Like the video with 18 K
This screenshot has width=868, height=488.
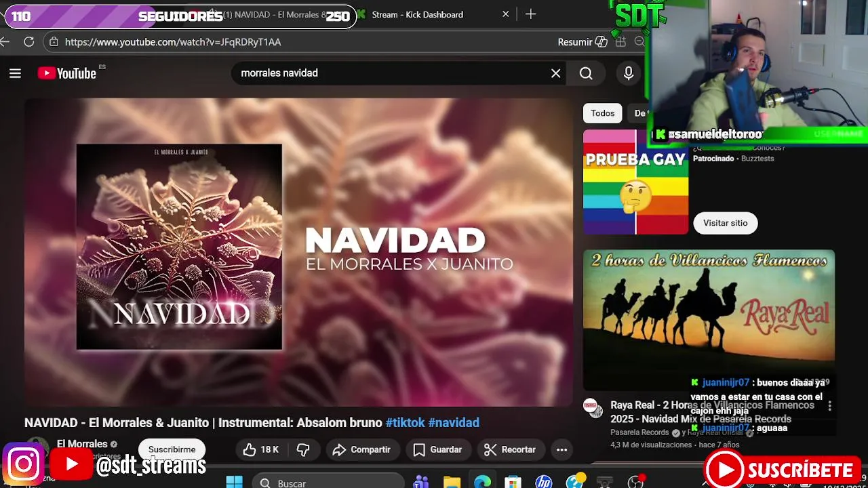[260, 449]
